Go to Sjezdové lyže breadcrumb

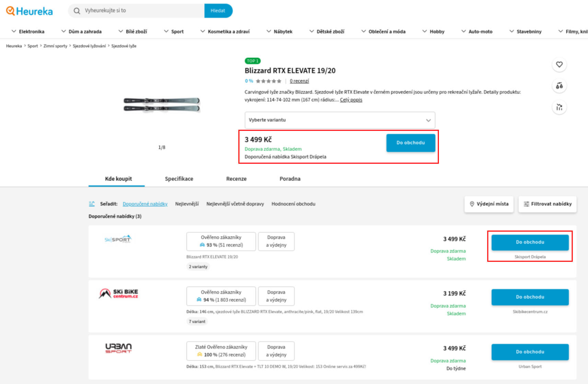click(124, 46)
